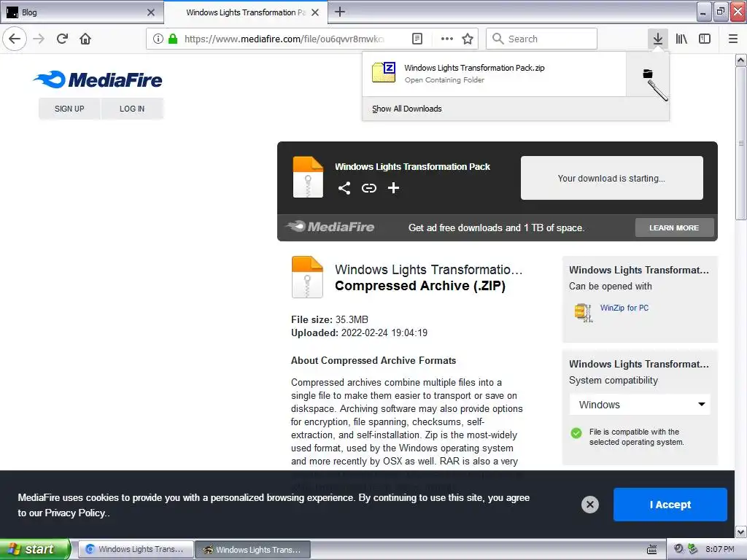Open containing folder icon for download
Viewport: 747px width, 560px height.
pos(648,74)
